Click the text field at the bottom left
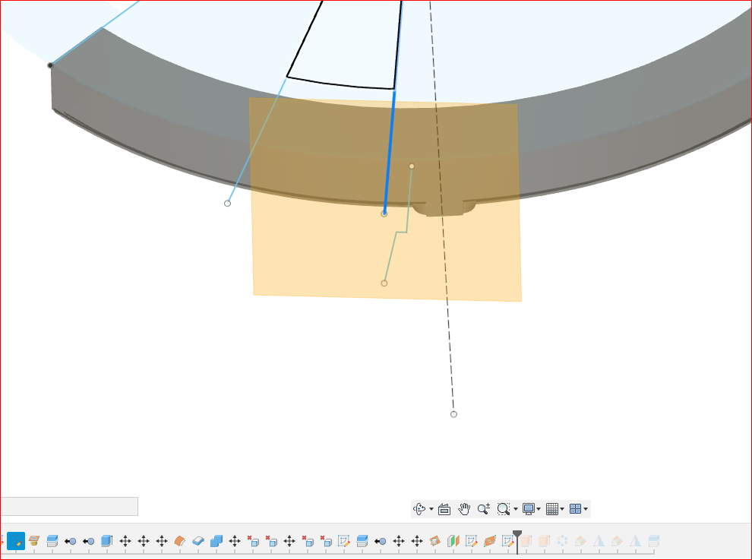Viewport: 752px width, 560px height. [x=68, y=506]
